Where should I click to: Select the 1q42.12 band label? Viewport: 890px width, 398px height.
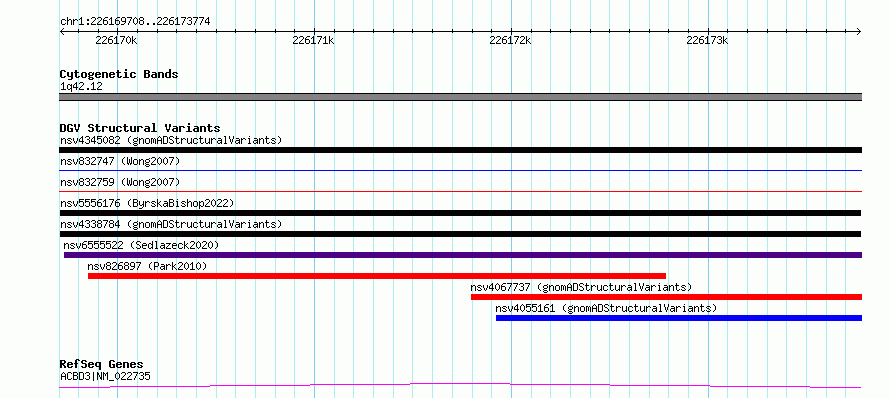[x=81, y=86]
